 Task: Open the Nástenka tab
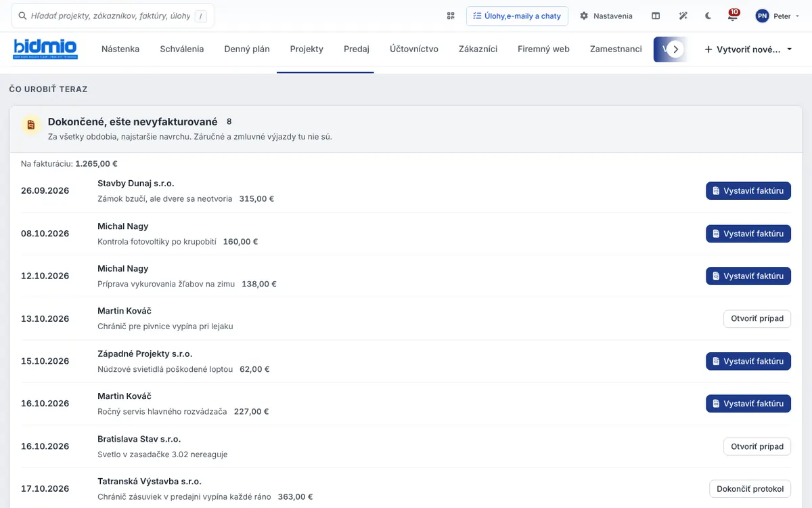120,49
